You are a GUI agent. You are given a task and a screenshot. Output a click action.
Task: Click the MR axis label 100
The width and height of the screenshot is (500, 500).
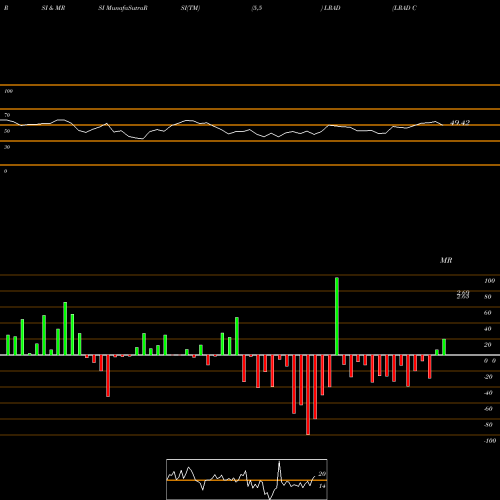click(x=489, y=281)
